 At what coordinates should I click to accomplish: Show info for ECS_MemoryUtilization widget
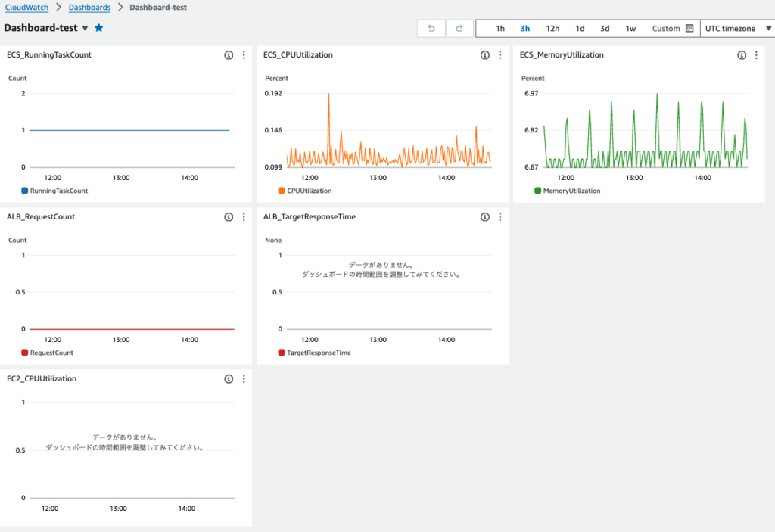pos(742,55)
